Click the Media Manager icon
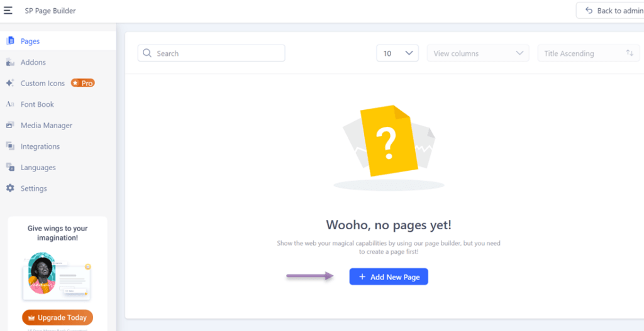Viewport: 644px width, 331px height. pyautogui.click(x=10, y=126)
